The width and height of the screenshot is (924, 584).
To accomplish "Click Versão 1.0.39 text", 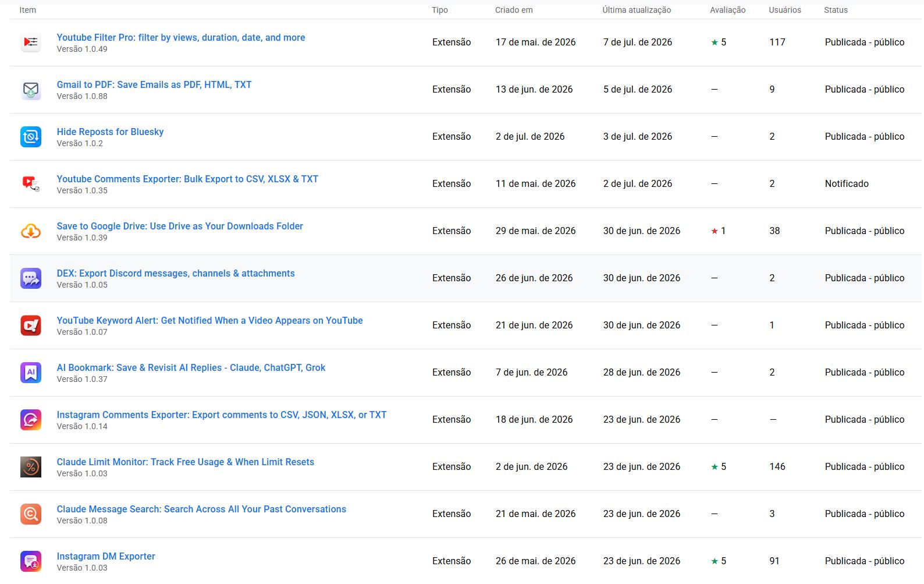I will pos(82,238).
